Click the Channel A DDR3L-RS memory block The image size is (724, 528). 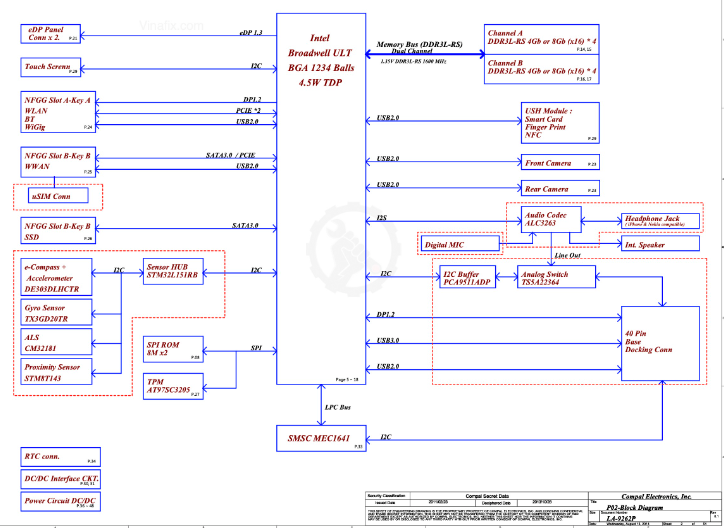pyautogui.click(x=542, y=40)
